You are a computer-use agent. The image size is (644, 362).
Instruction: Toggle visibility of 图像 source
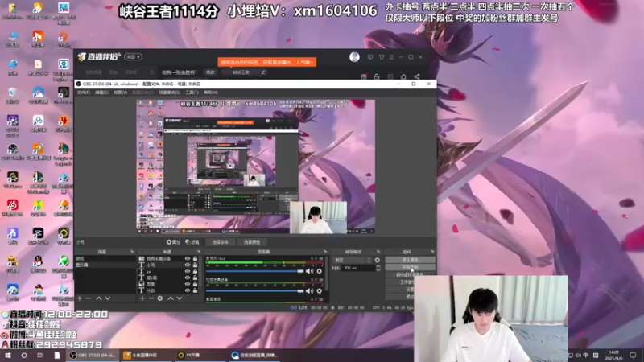(188, 284)
